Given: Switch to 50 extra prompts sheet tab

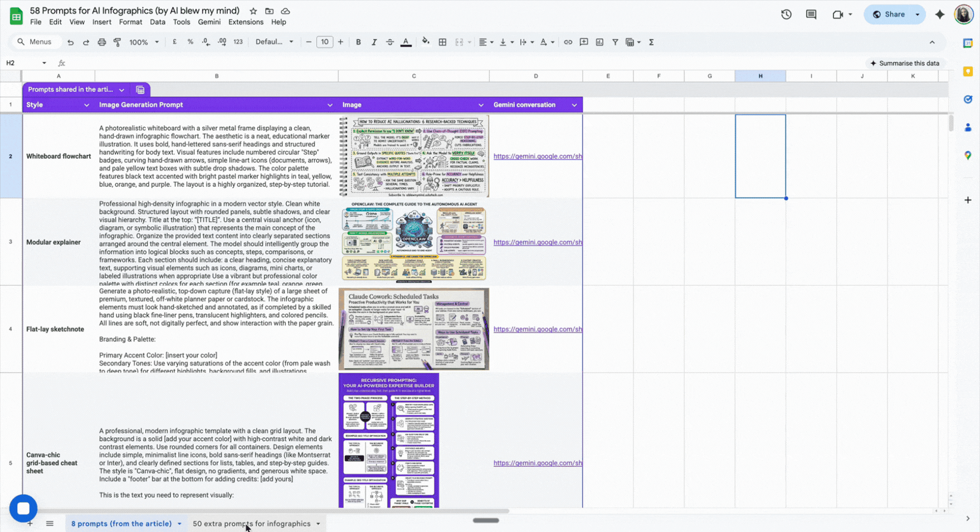Looking at the screenshot, I should [x=252, y=524].
